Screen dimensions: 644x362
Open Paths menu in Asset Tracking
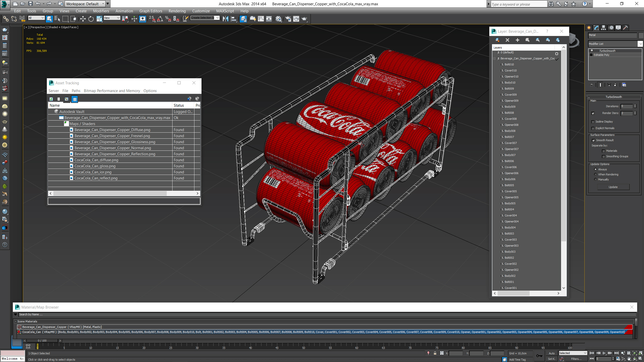pos(76,91)
